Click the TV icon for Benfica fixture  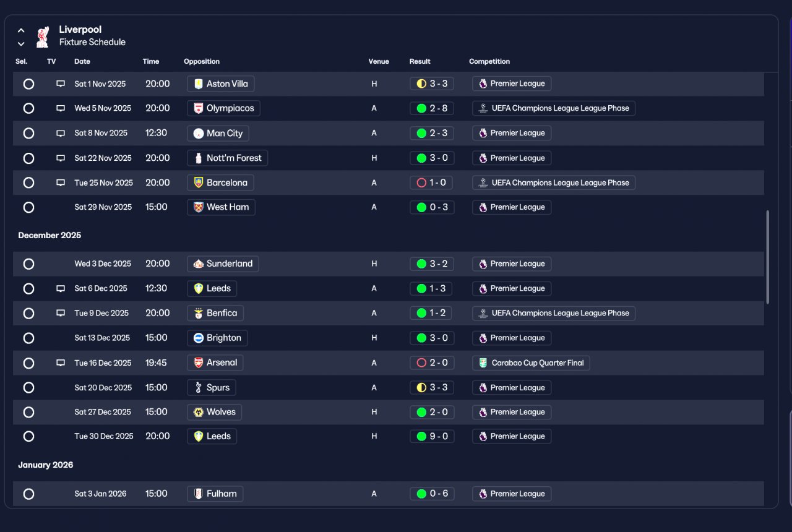click(61, 313)
